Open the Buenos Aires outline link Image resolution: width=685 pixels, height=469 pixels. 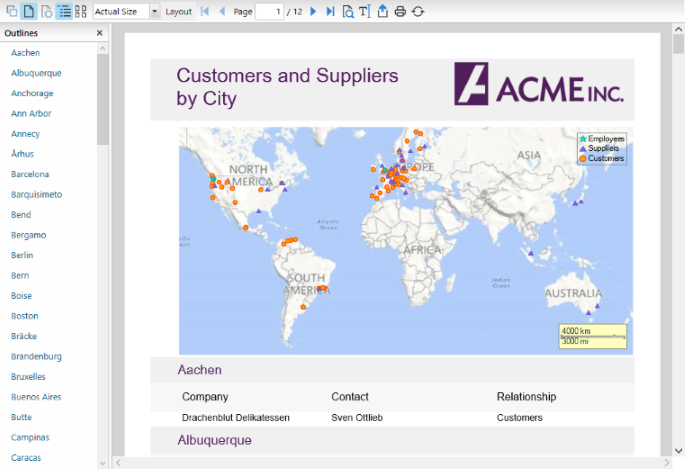(36, 397)
